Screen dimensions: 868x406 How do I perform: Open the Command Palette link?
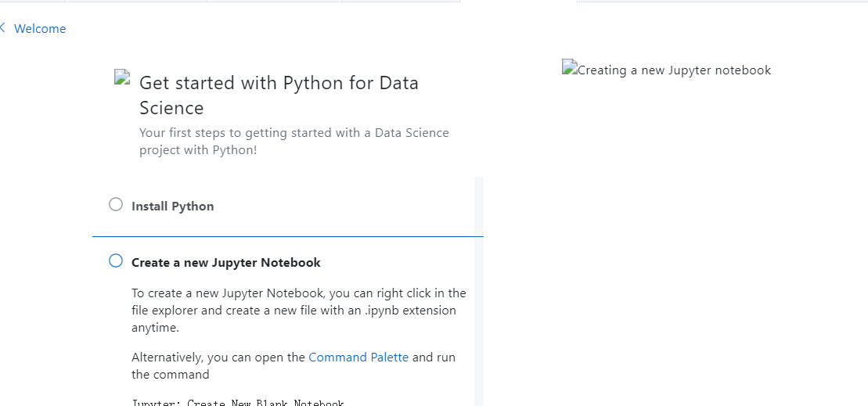tap(358, 357)
